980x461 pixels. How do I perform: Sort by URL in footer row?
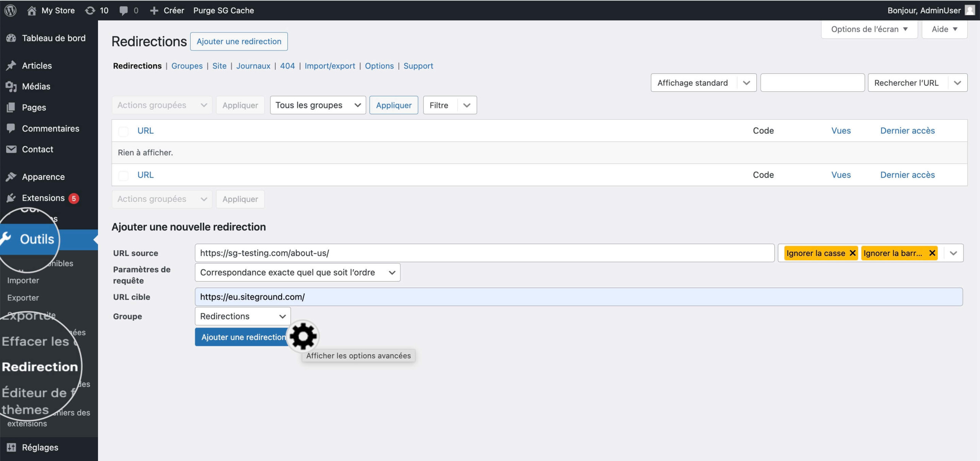point(145,175)
